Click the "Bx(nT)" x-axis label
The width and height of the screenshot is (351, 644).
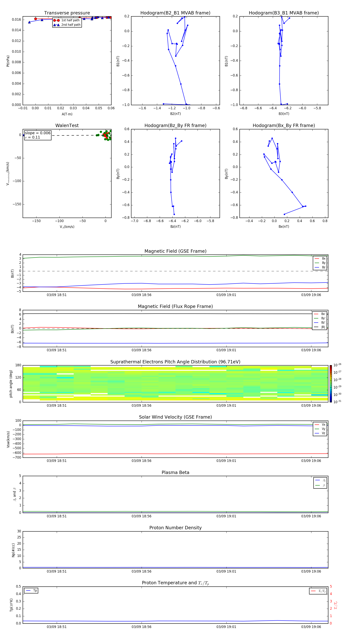[284, 227]
